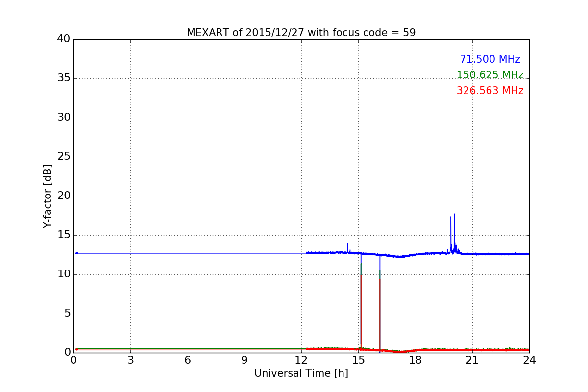588x392 pixels.
Task: Click the y-axis tick label '15'
Action: 64,235
